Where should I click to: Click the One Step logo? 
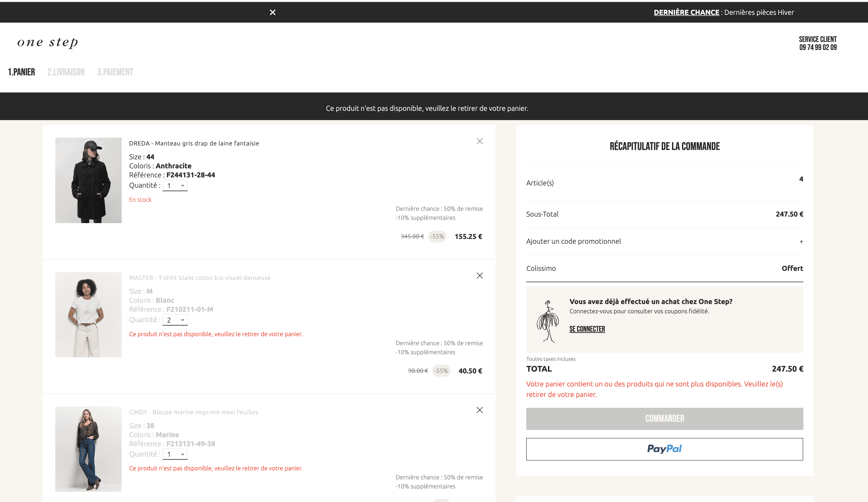47,42
